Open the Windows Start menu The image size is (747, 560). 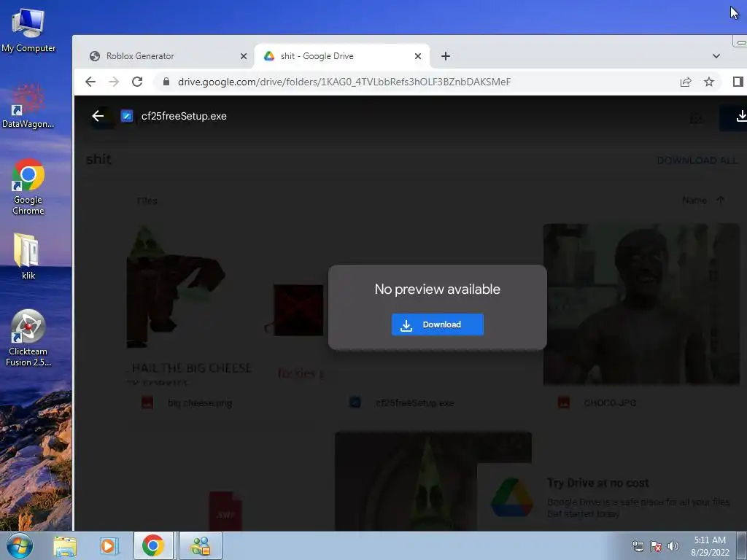coord(20,545)
